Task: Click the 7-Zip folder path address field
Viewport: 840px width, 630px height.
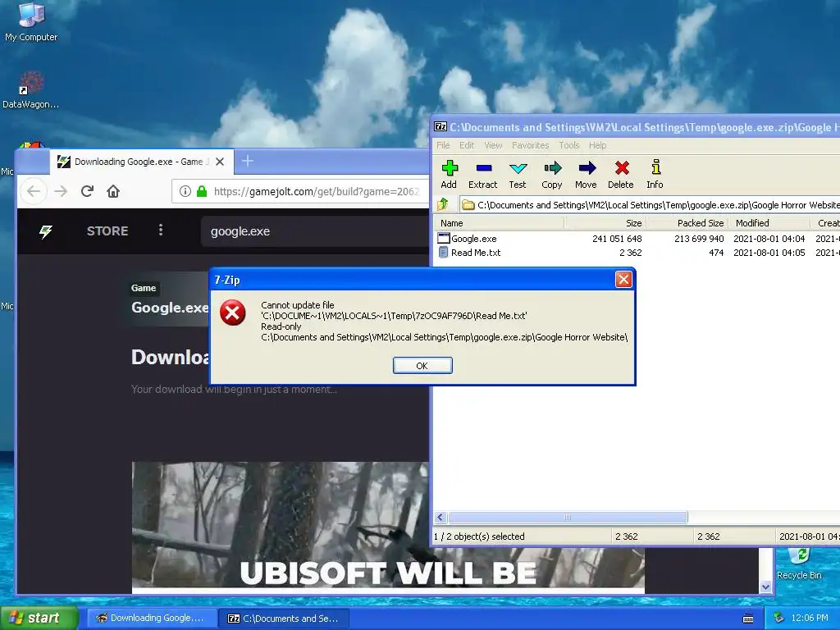Action: (x=650, y=204)
